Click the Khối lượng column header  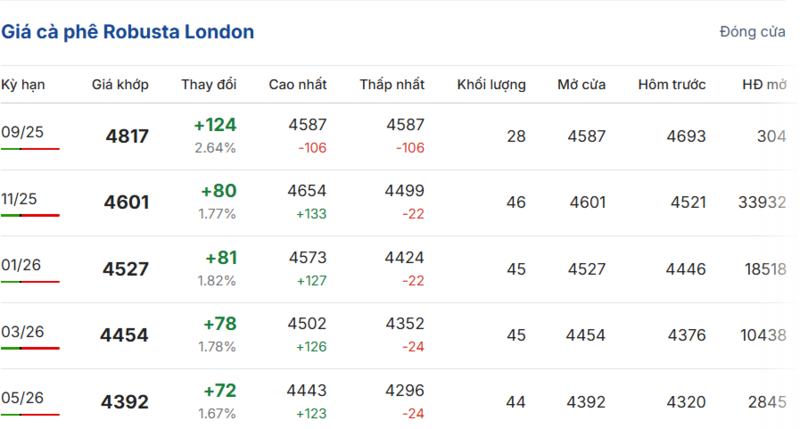pos(491,85)
